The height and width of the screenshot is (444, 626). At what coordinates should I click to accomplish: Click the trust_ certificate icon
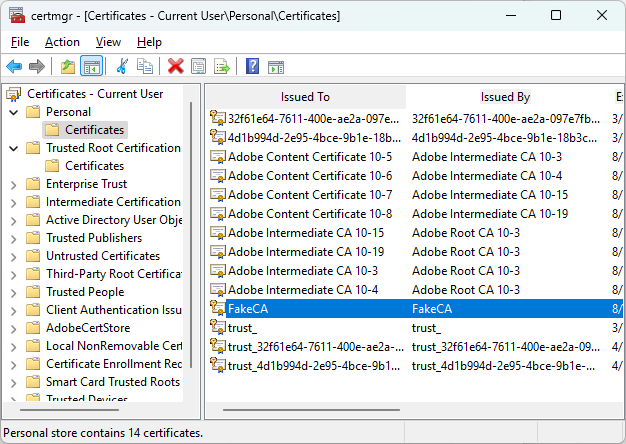pyautogui.click(x=218, y=327)
